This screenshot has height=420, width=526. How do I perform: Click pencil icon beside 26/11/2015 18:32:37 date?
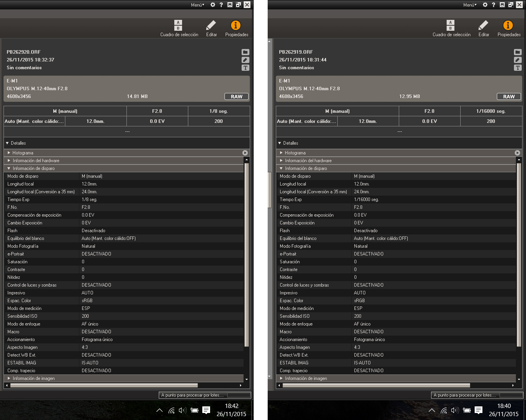245,60
